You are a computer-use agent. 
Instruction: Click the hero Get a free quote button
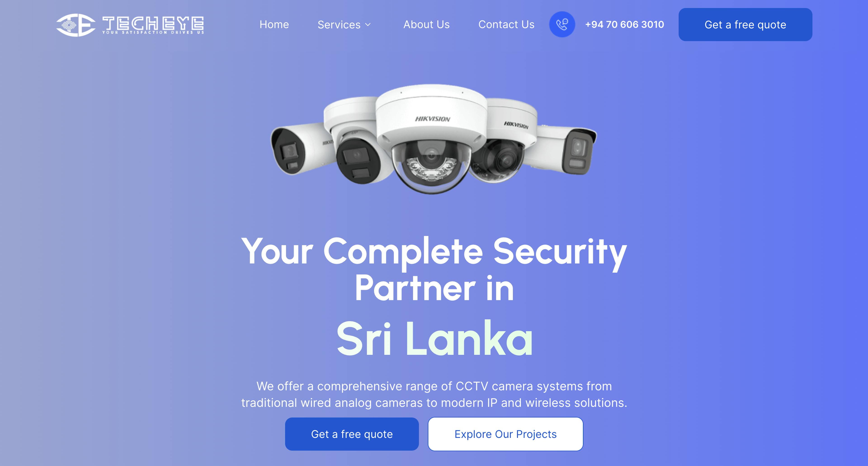click(x=352, y=434)
